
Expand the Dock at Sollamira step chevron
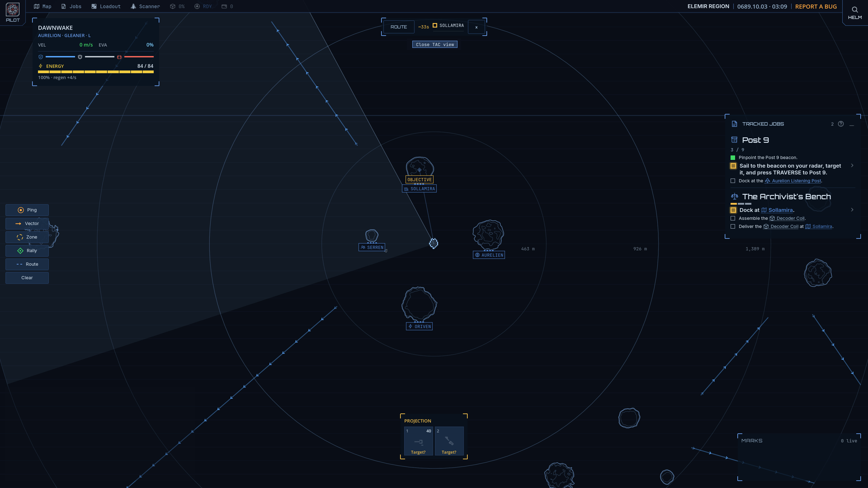click(852, 210)
